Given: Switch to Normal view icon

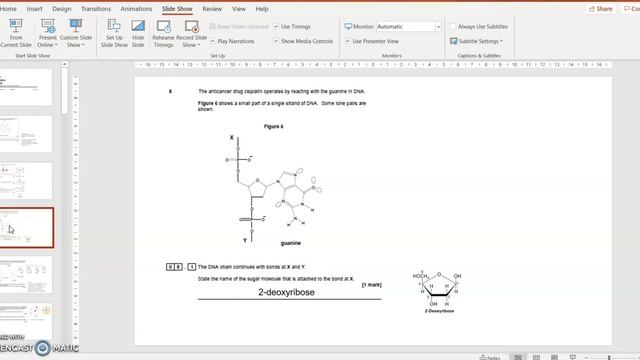Looking at the screenshot, I should 518,357.
